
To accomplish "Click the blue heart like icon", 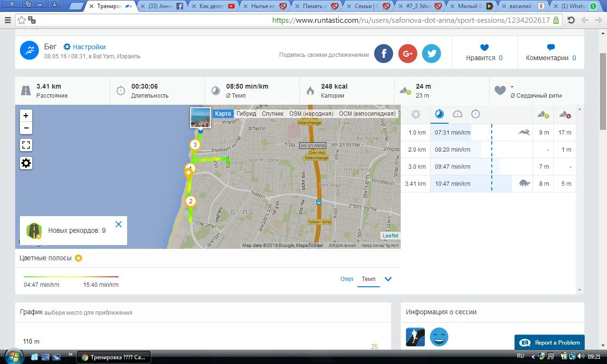I will point(484,47).
